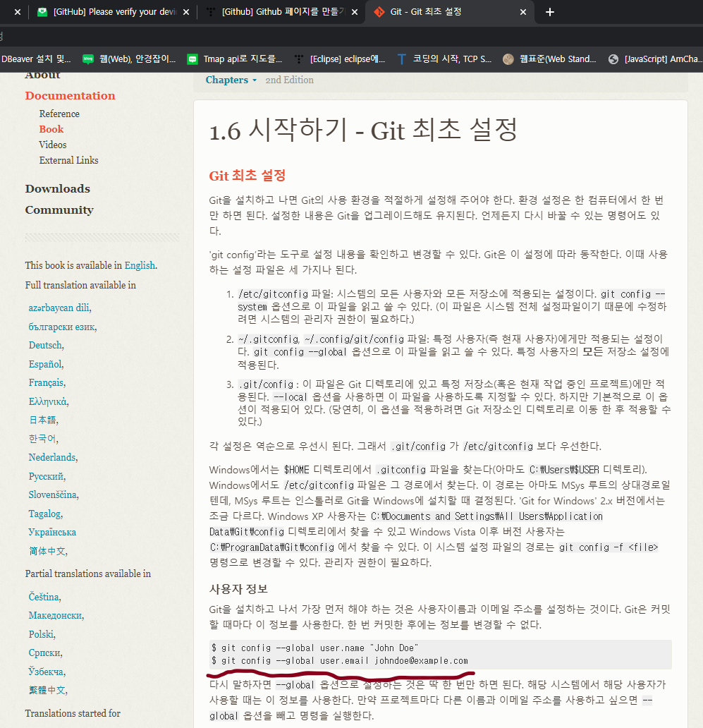Switch to the Nederlands translation
This screenshot has height=728, width=703.
pyautogui.click(x=52, y=457)
